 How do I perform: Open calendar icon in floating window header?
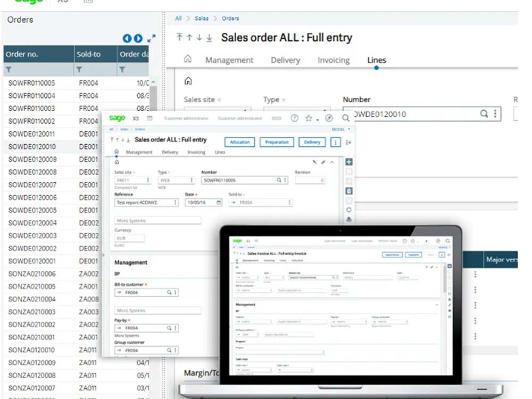(149, 118)
